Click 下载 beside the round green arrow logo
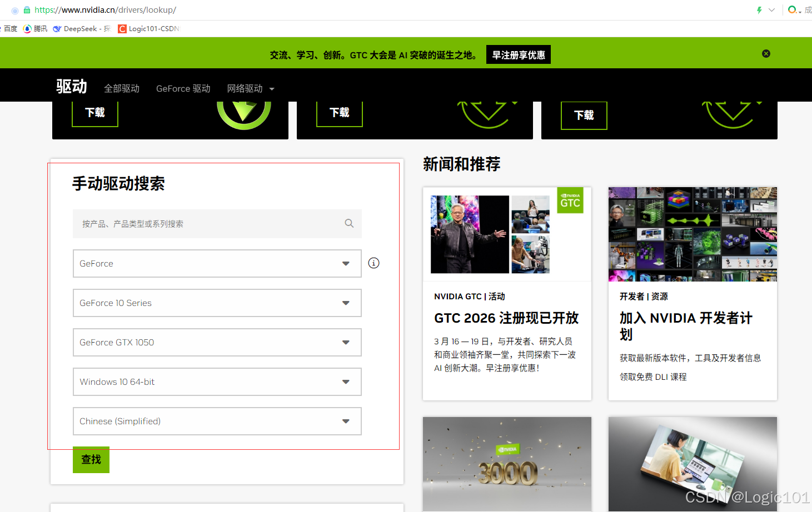 click(x=95, y=113)
